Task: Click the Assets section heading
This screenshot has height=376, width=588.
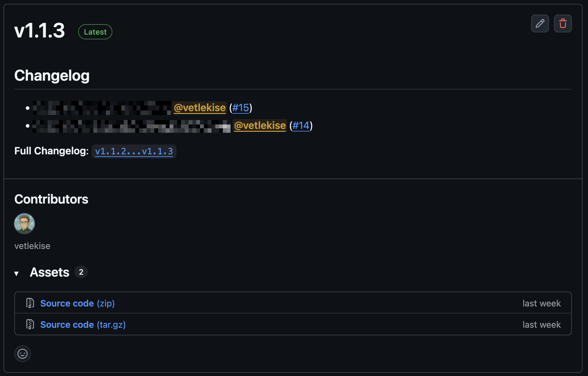Action: point(50,272)
